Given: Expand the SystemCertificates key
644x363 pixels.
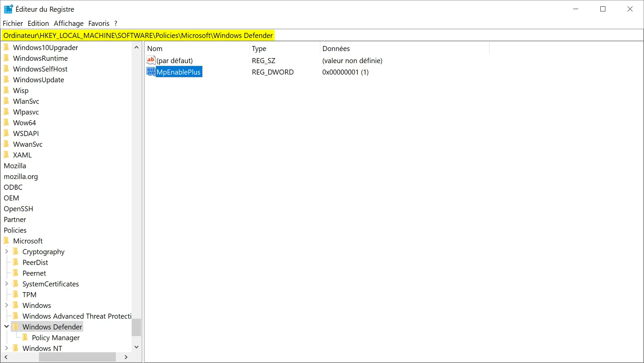Looking at the screenshot, I should tap(6, 283).
